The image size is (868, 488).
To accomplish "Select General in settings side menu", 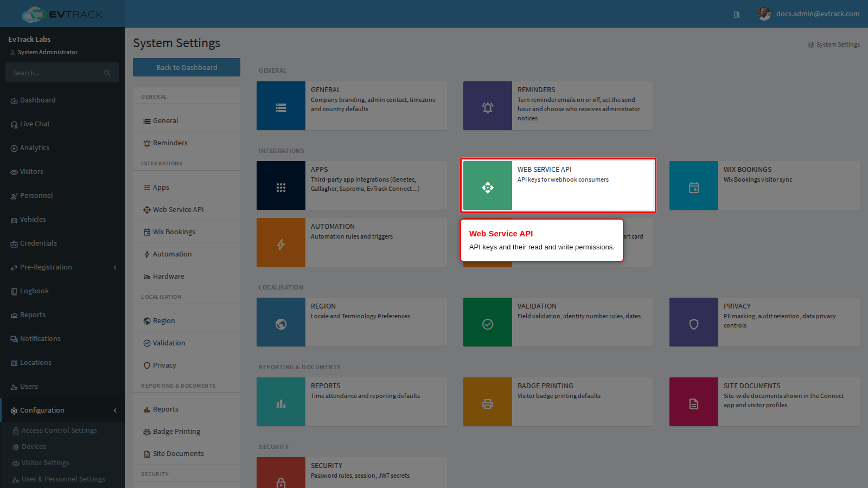I will (x=187, y=121).
